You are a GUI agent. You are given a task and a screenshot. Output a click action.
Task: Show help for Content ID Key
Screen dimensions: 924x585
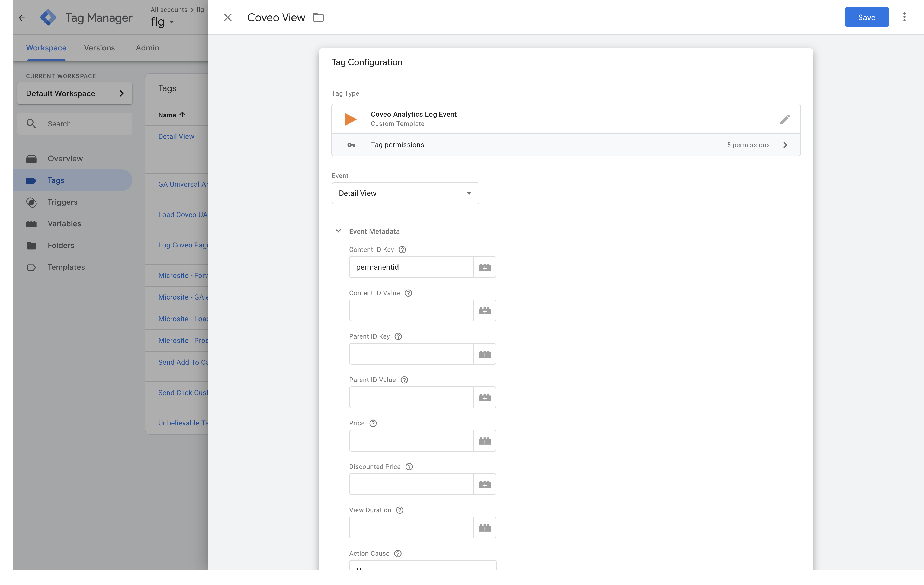(x=402, y=250)
